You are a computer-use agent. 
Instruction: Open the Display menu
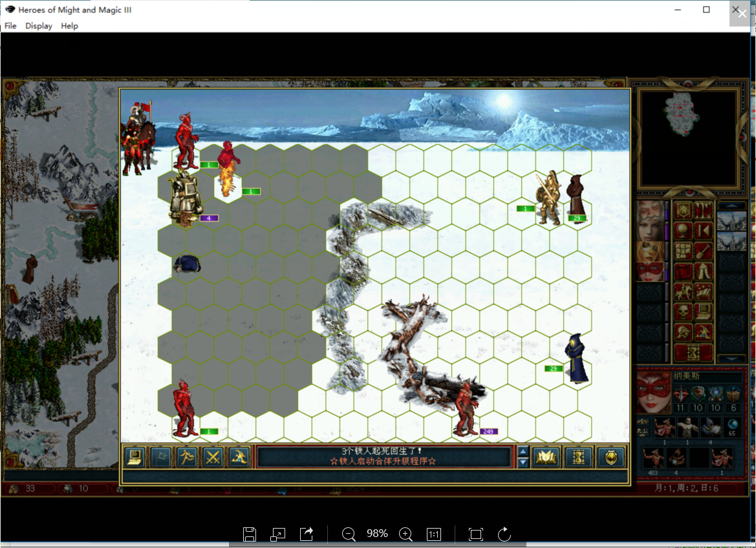pyautogui.click(x=39, y=26)
